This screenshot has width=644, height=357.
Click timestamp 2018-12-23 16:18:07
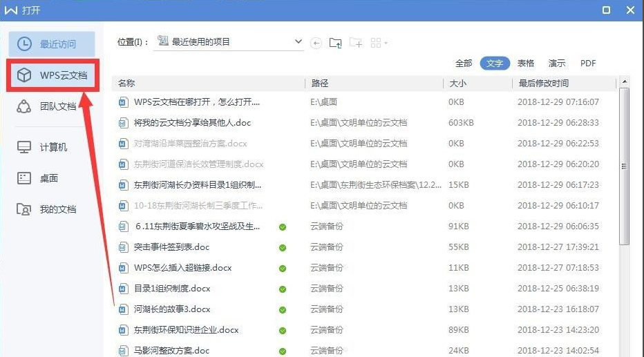tap(558, 309)
